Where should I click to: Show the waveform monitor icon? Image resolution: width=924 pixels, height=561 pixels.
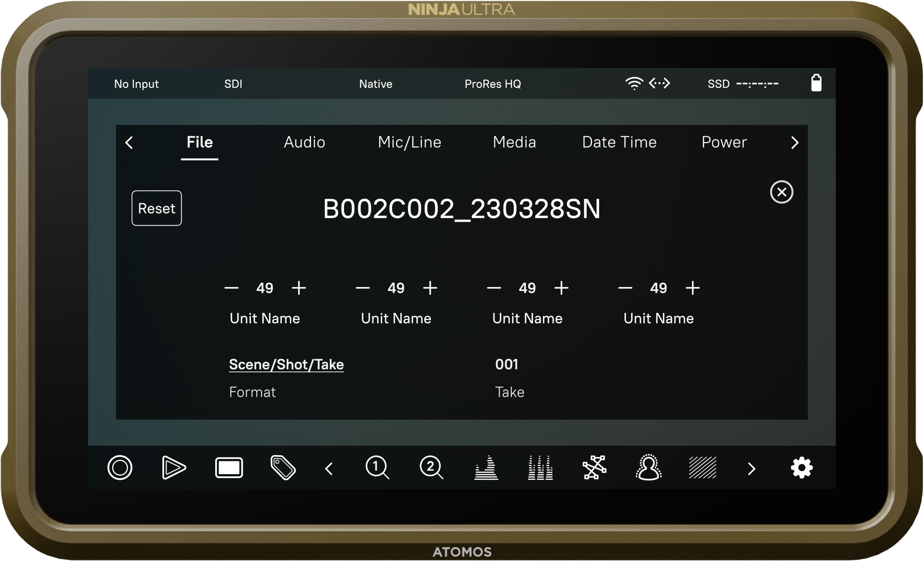click(486, 468)
